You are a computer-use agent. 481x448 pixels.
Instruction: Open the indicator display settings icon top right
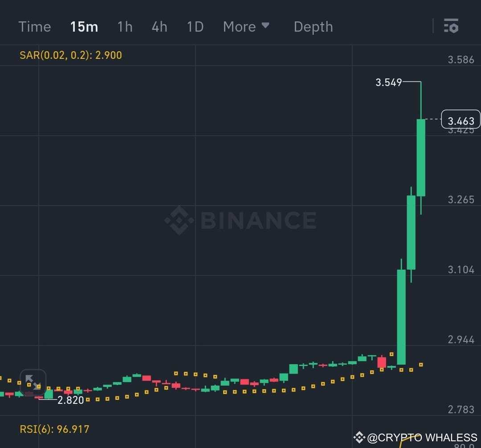[452, 26]
